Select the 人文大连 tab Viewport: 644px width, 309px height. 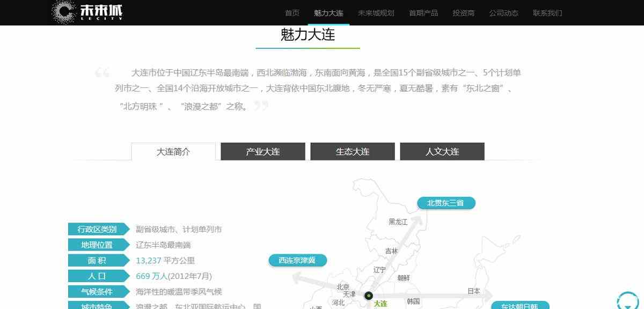[x=442, y=152]
